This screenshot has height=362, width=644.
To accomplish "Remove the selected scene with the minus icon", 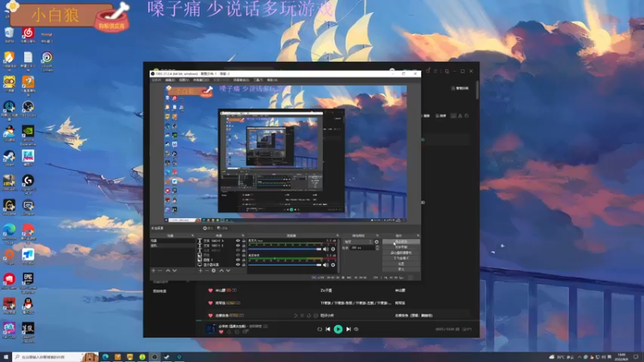I will tap(160, 271).
